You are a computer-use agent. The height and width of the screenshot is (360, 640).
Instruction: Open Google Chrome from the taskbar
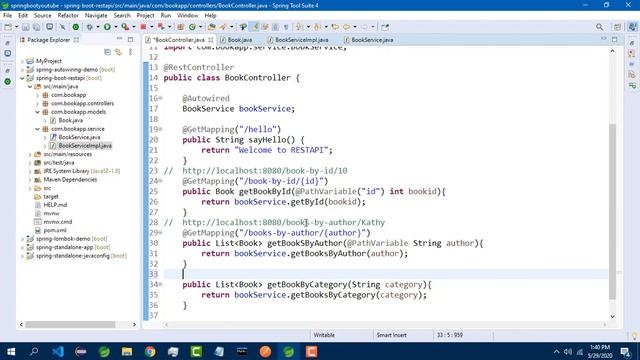(x=150, y=351)
